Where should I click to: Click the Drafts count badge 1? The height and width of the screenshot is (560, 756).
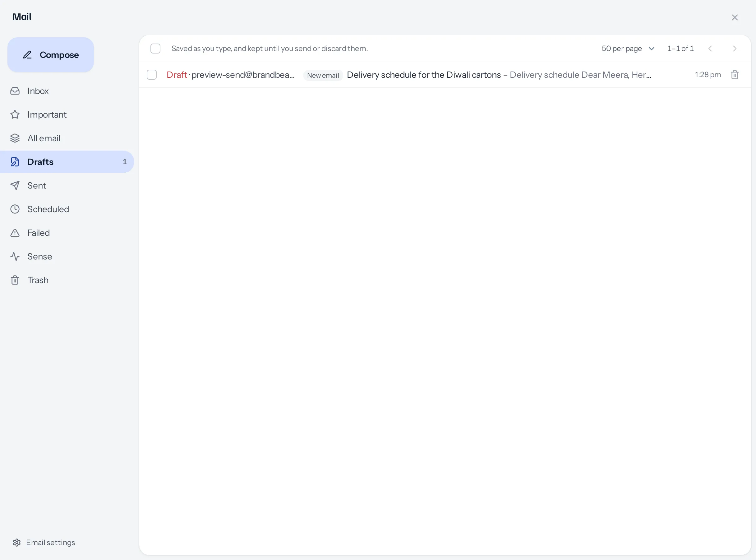[x=125, y=162]
